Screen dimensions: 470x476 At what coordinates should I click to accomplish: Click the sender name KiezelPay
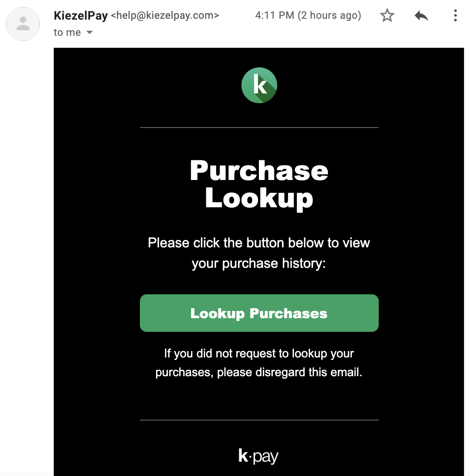point(81,16)
